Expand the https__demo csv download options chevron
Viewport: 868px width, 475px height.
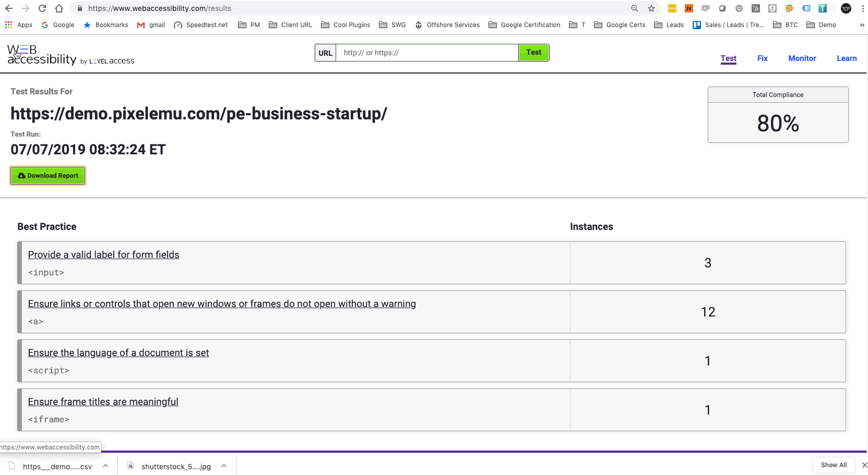[105, 466]
